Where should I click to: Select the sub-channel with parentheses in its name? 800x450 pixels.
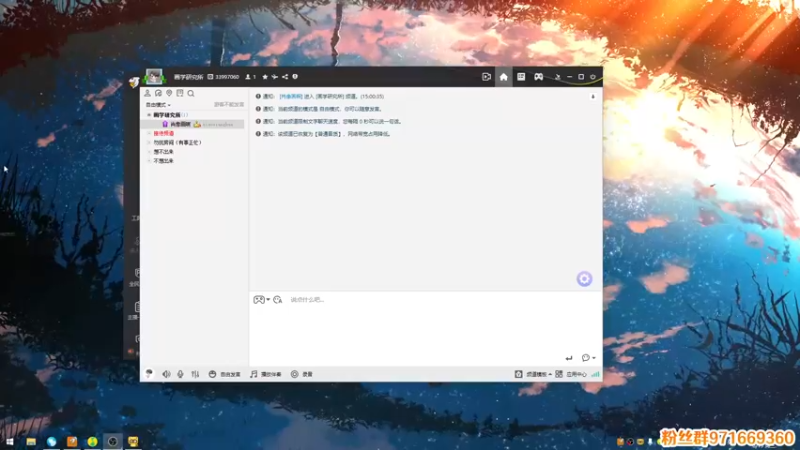tap(177, 142)
